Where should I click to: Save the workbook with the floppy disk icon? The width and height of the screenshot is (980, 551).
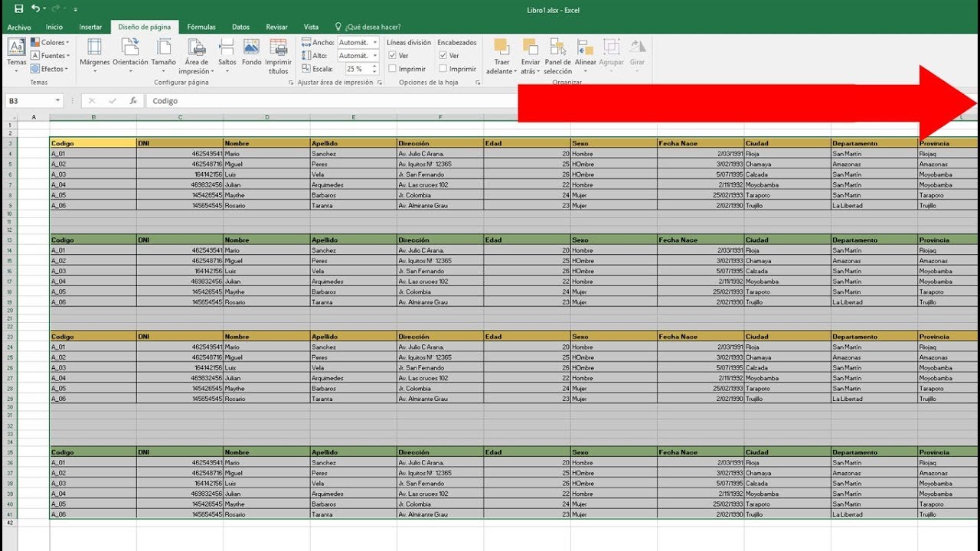[18, 8]
